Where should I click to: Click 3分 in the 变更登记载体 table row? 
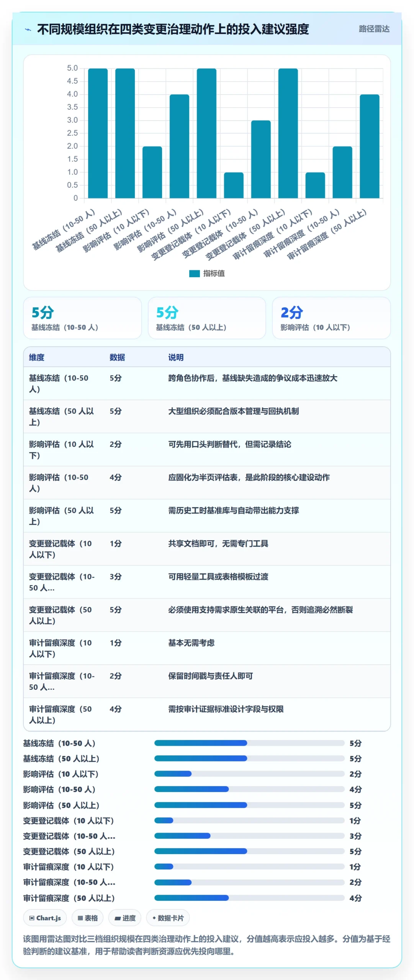(116, 577)
